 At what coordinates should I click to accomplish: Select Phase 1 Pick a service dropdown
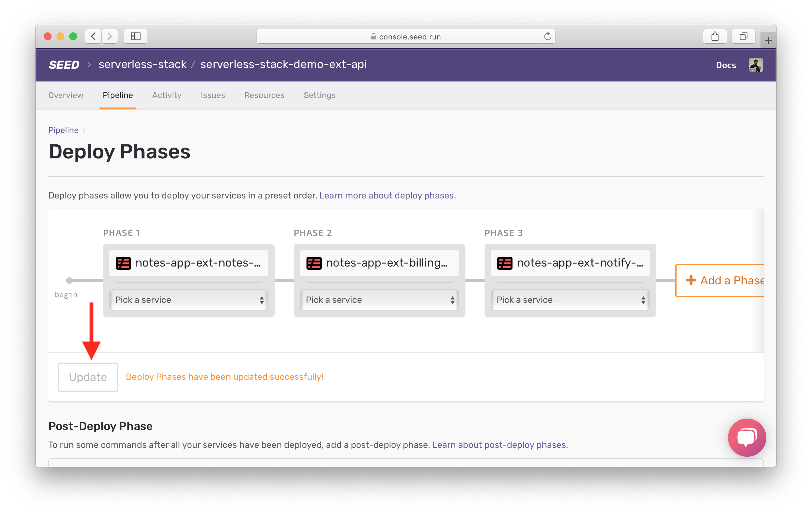coord(188,300)
